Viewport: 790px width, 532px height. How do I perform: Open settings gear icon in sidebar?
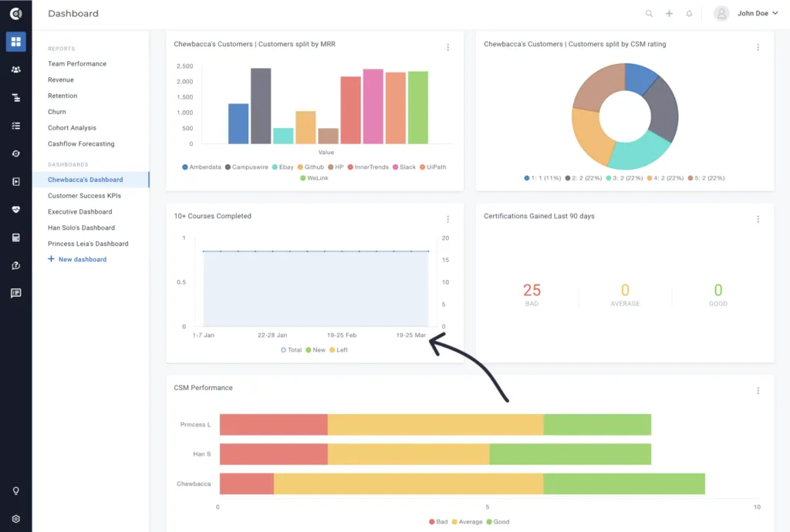pos(15,519)
